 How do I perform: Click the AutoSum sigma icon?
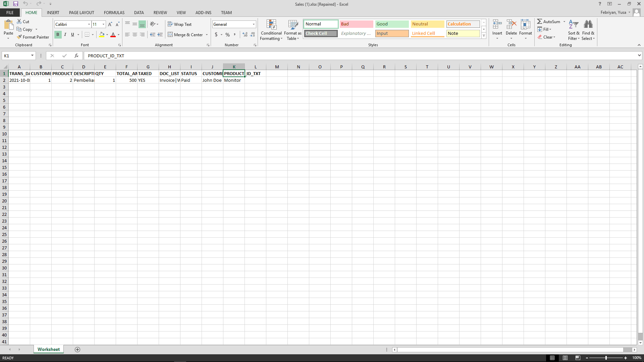pos(540,21)
